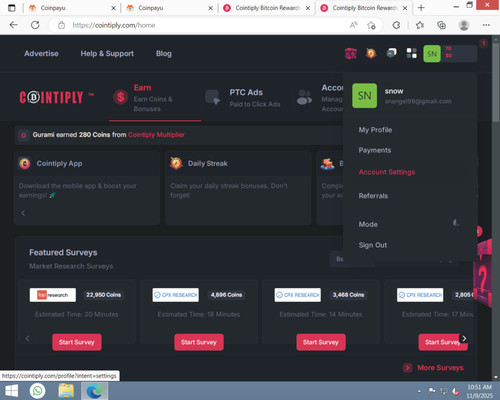The height and width of the screenshot is (400, 500).
Task: Open the tab actions menu icon
Action: click(12, 8)
